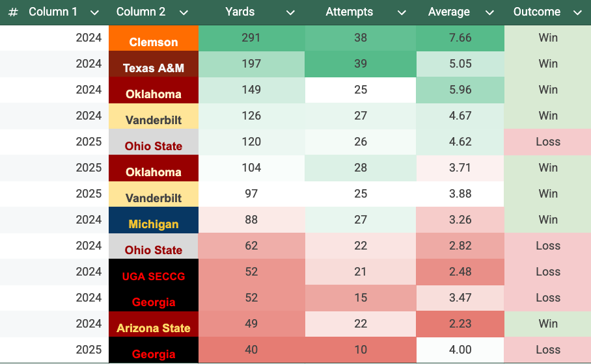Select the 39 attempts cell
This screenshot has height=364, width=591.
point(361,64)
